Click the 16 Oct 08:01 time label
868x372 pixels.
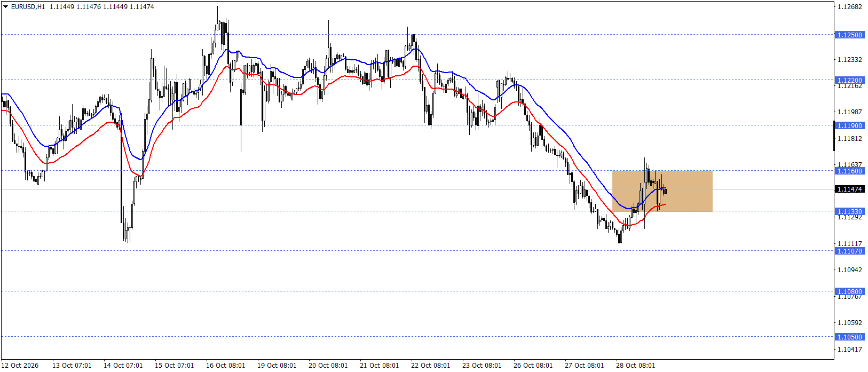[x=226, y=366]
